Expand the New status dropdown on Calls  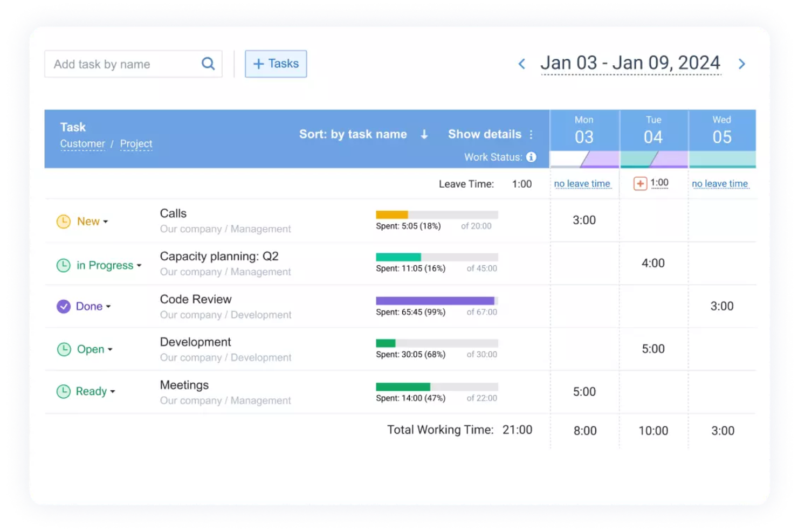point(105,221)
